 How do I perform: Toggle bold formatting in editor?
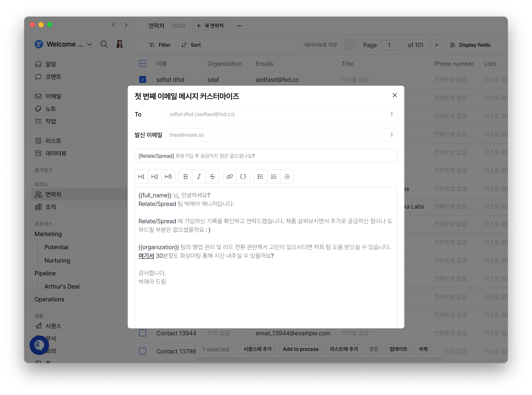coord(186,177)
